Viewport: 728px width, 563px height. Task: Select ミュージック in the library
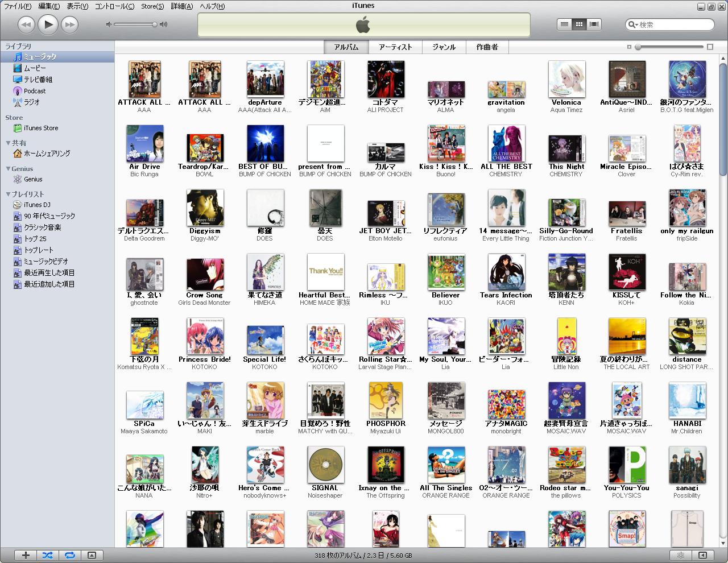click(57, 57)
